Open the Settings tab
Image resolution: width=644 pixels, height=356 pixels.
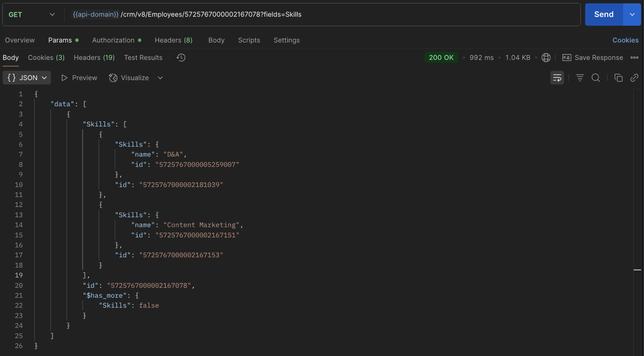[x=287, y=40]
